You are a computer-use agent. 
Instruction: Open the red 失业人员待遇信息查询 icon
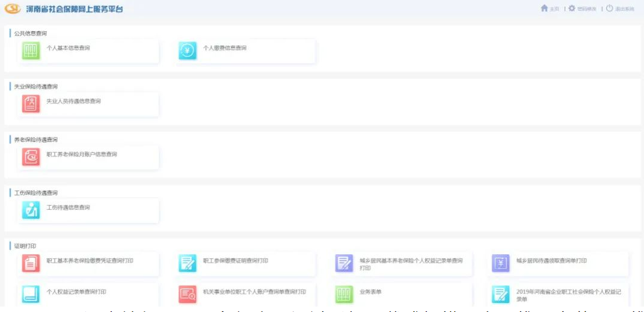point(31,104)
